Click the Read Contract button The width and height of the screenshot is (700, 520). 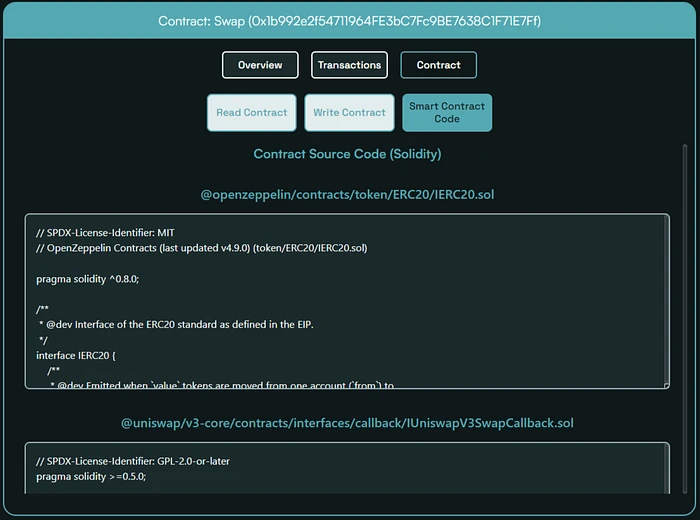(251, 113)
